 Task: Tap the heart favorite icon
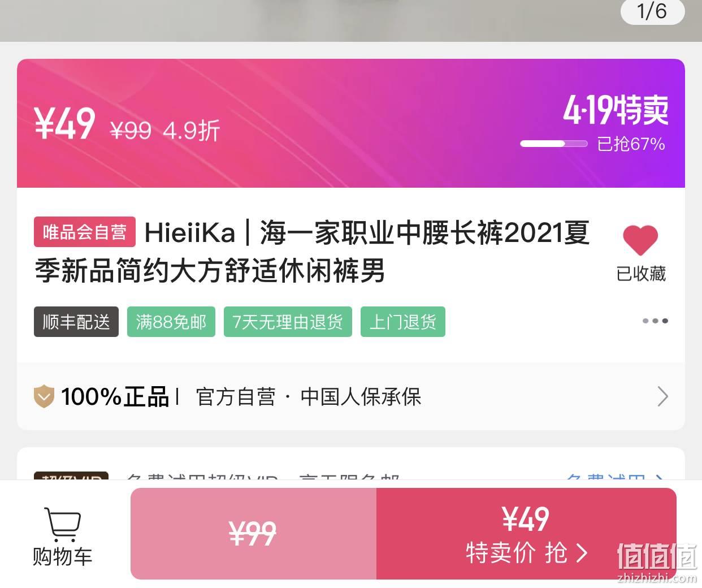[640, 240]
